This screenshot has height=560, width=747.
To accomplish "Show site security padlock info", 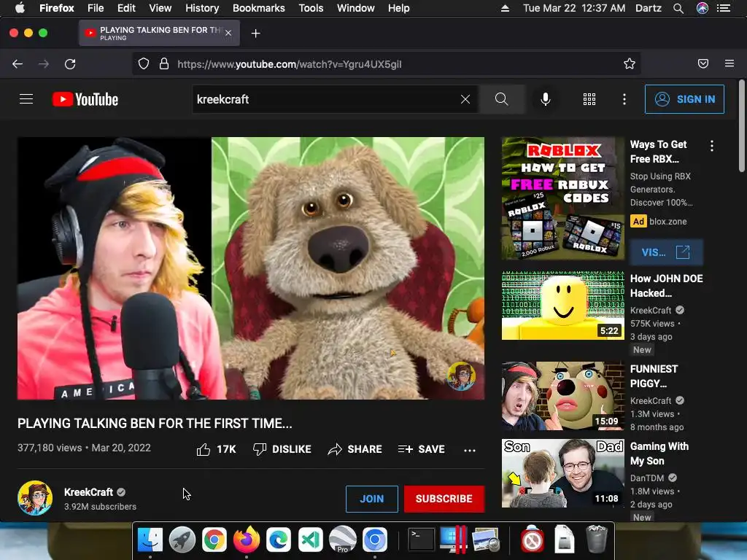I will (164, 64).
